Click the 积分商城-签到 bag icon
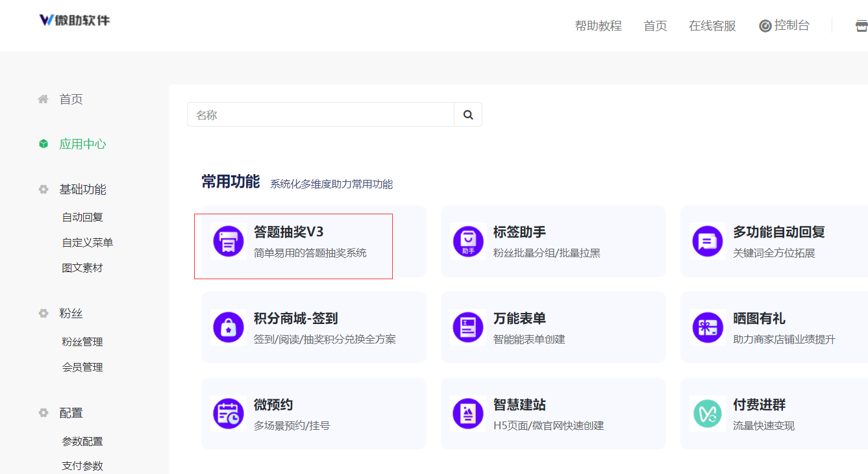868x474 pixels. (229, 328)
